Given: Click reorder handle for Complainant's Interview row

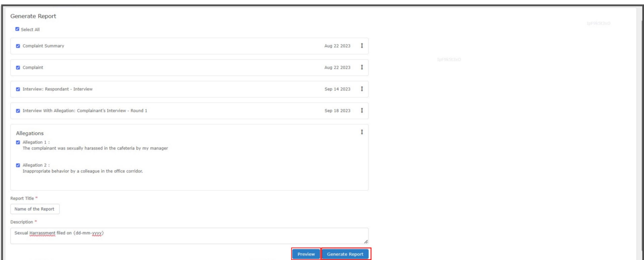Looking at the screenshot, I should (362, 111).
